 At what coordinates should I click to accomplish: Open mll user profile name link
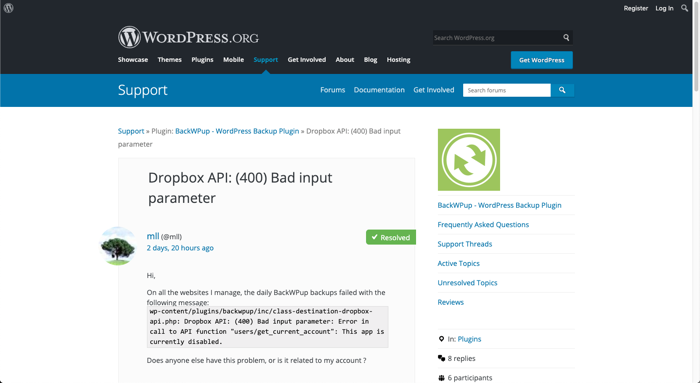(153, 236)
